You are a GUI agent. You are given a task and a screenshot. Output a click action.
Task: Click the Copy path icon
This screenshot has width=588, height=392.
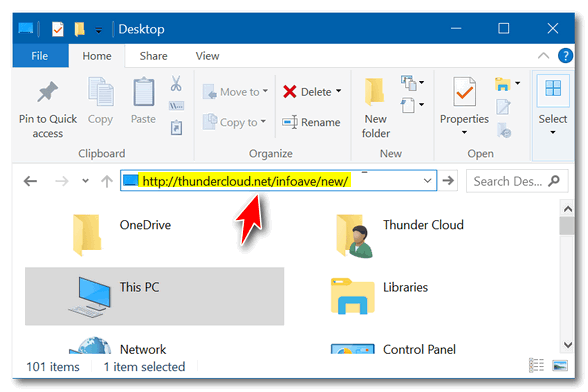coord(176,106)
